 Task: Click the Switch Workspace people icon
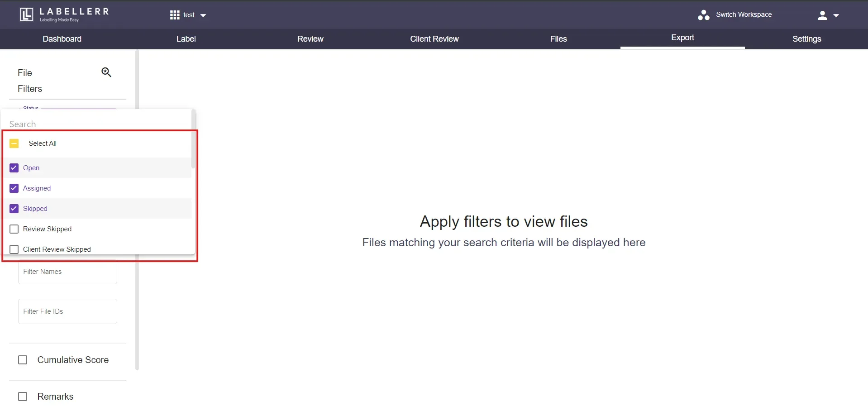pyautogui.click(x=703, y=15)
